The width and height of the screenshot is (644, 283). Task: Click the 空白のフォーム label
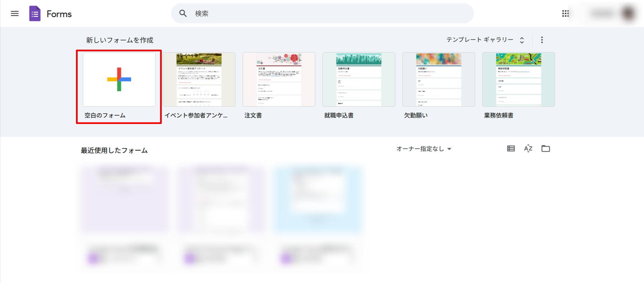coord(105,115)
